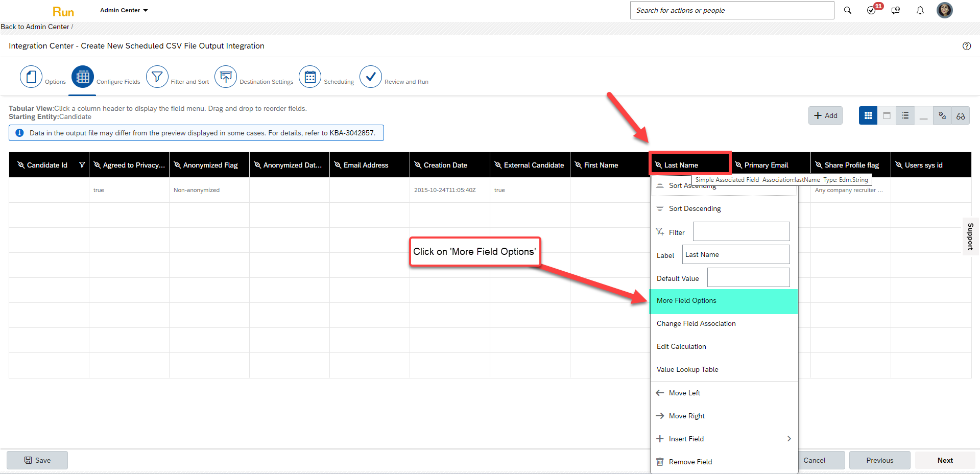This screenshot has width=980, height=474.
Task: Open the Primary Email column menu
Action: coord(771,165)
